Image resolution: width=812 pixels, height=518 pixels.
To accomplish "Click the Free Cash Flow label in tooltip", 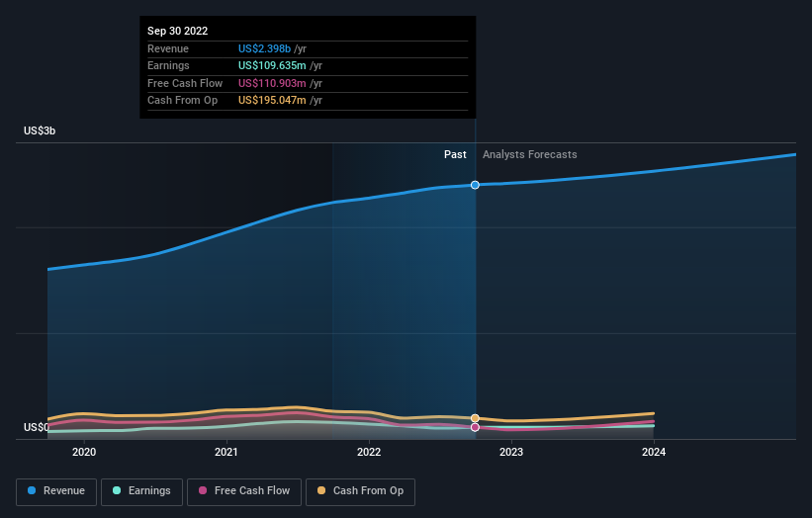I will 185,83.
